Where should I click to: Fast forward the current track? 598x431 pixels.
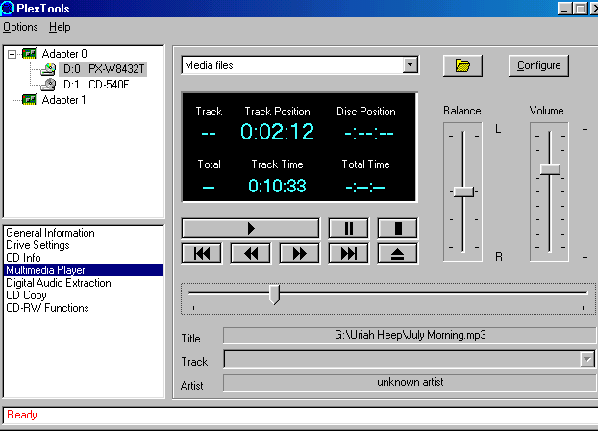(x=299, y=253)
